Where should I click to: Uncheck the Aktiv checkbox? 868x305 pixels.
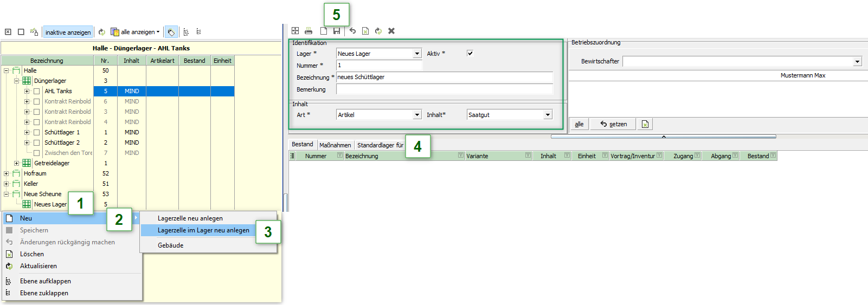pos(470,53)
